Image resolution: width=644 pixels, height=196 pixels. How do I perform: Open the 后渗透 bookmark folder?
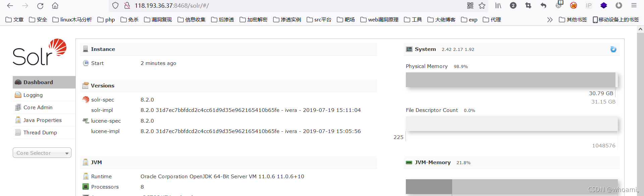222,20
